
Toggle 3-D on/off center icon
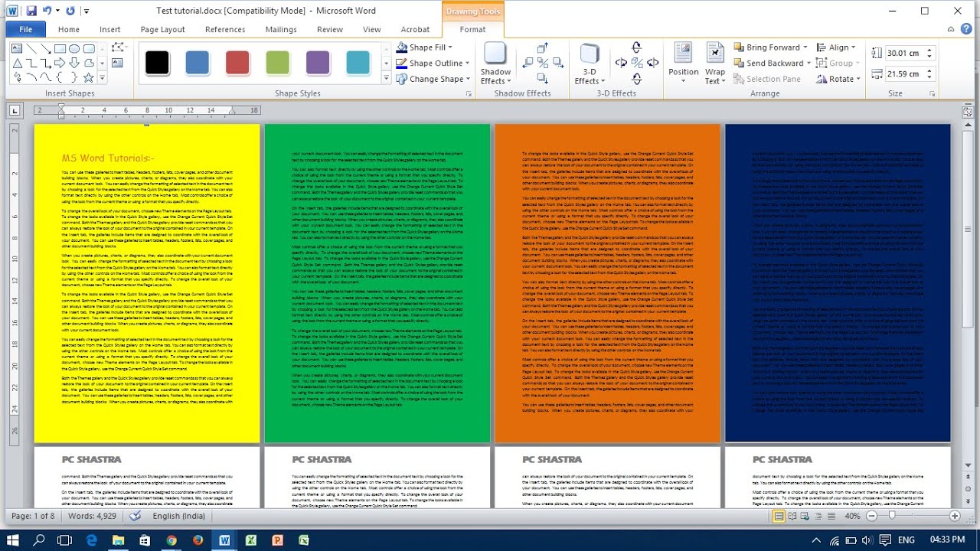coord(636,63)
